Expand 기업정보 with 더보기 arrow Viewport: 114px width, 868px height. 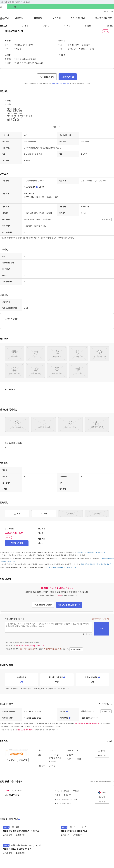click(x=110, y=741)
